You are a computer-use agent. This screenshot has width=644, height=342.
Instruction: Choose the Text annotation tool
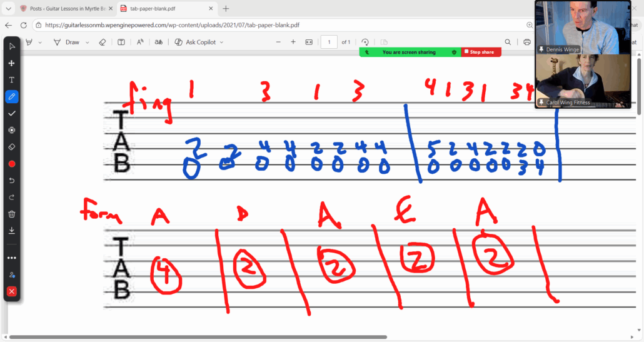[x=11, y=80]
